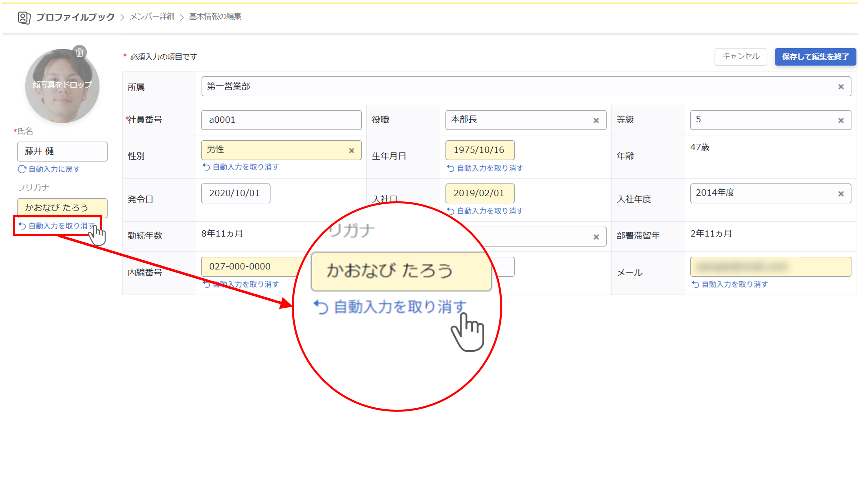
Task: Clear the 等級 value with the × icon
Action: (x=841, y=120)
